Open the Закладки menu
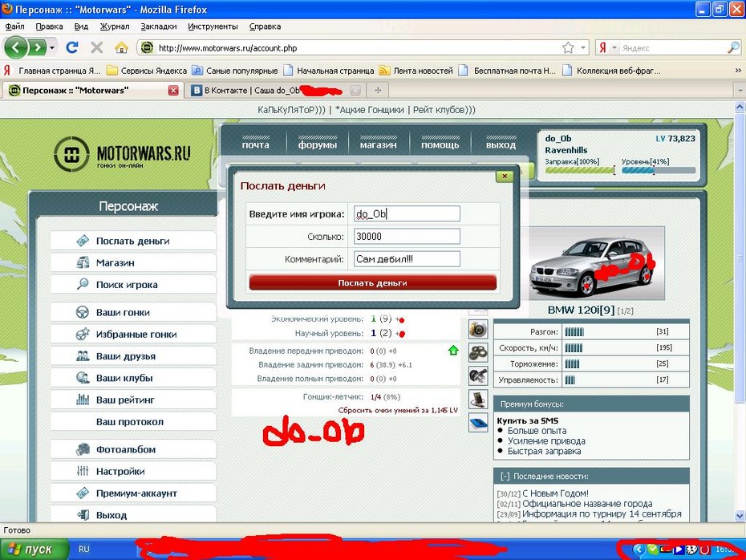 (x=159, y=26)
